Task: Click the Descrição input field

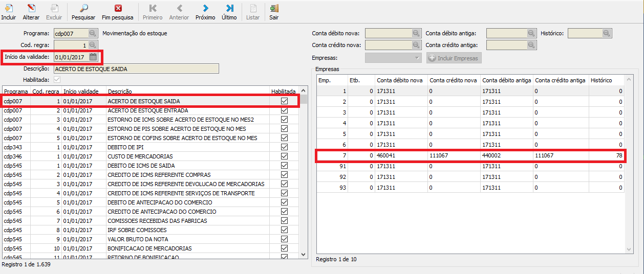Action: (x=136, y=68)
